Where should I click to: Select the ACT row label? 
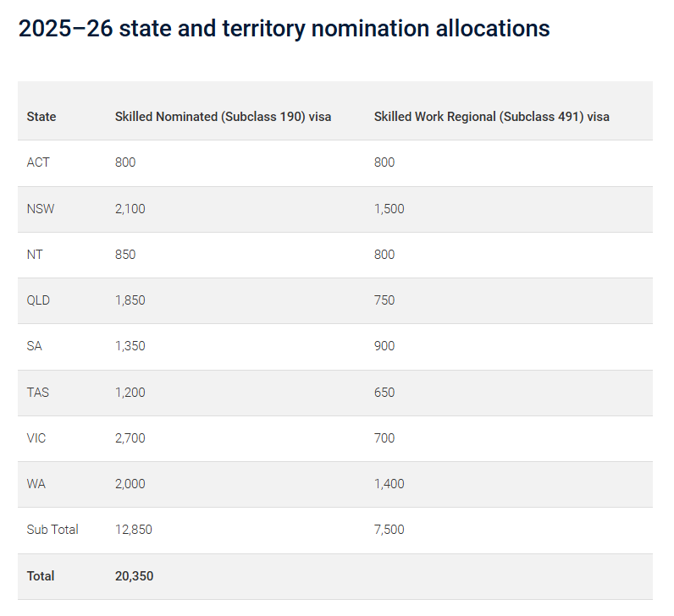38,162
